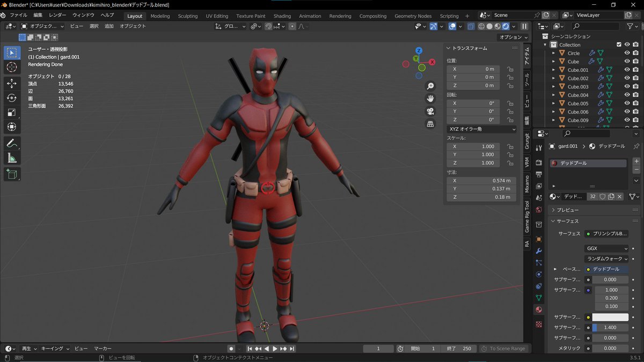644x362 pixels.
Task: Uncheck the Collection exclude checkbox
Action: 619,45
